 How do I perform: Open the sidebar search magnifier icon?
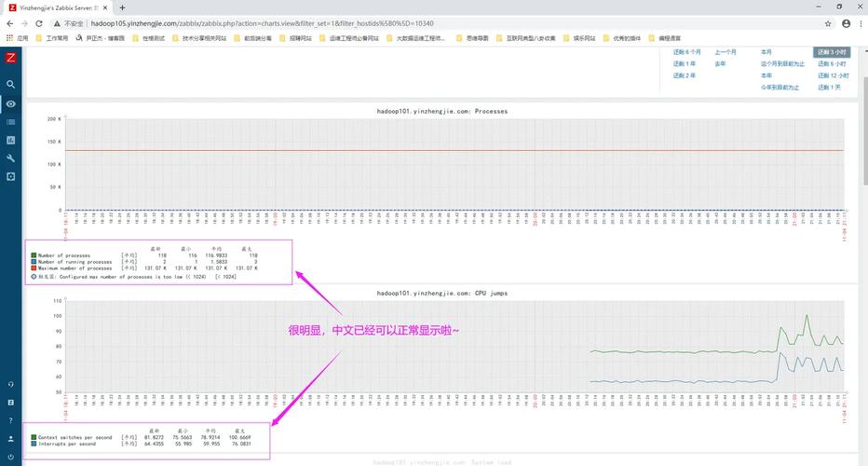pos(10,84)
